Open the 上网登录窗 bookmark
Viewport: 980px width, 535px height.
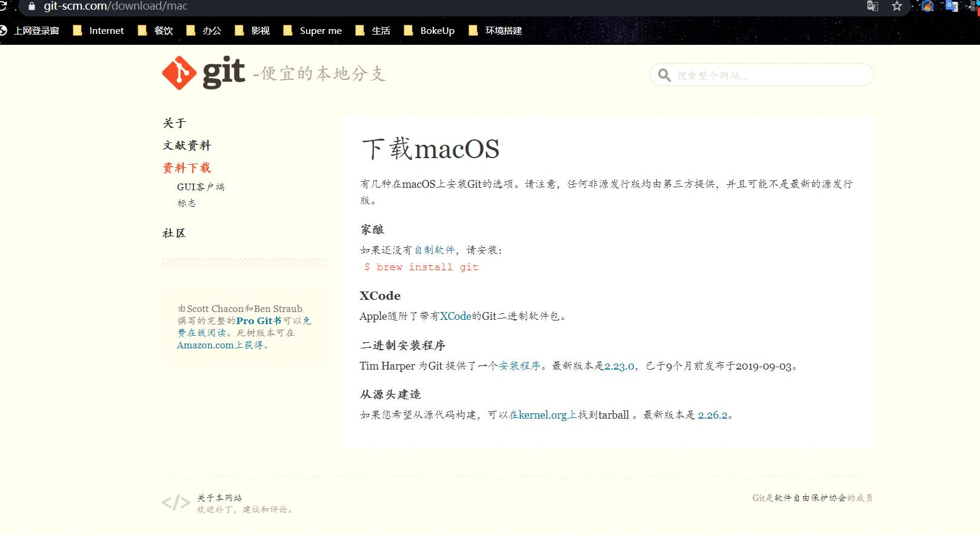30,30
